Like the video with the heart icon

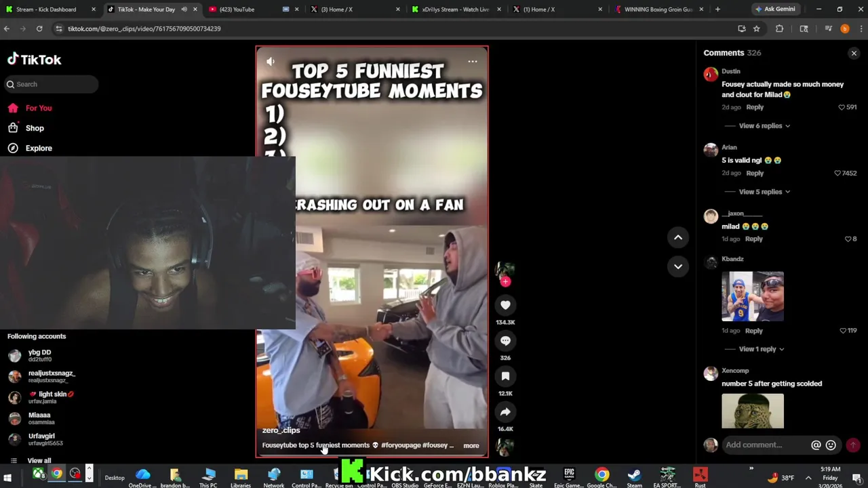(x=505, y=305)
